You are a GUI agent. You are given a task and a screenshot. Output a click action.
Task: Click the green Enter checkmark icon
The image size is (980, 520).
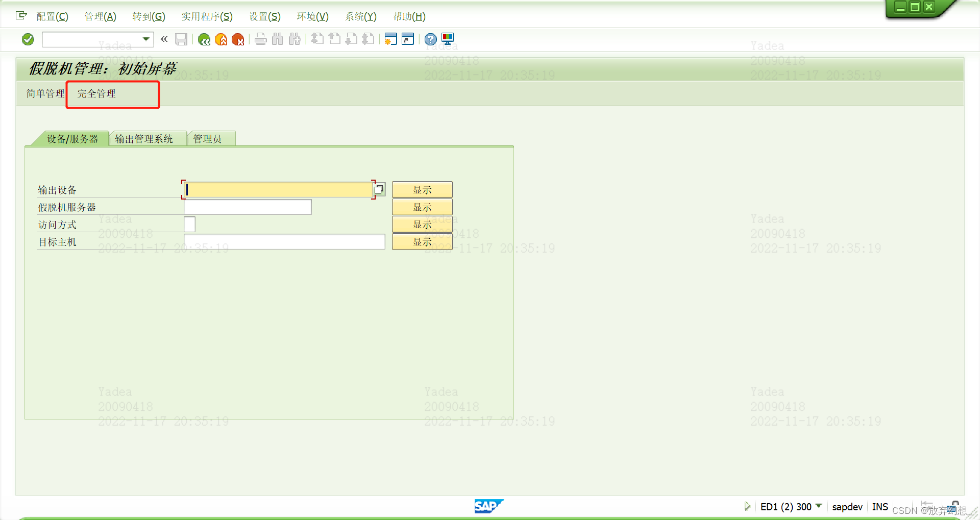click(x=28, y=39)
